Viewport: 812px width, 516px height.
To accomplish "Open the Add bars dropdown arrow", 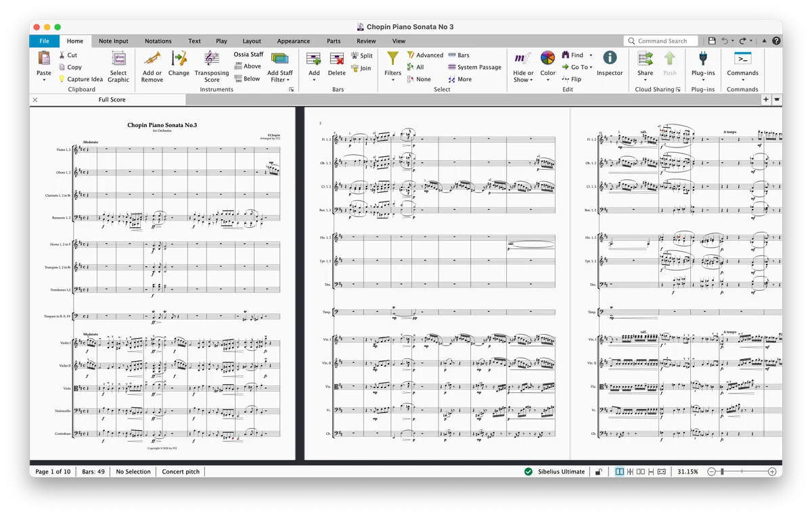I will point(314,80).
